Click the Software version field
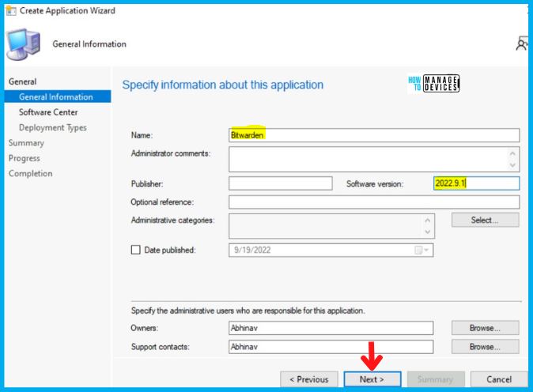The width and height of the screenshot is (533, 392). tap(477, 183)
